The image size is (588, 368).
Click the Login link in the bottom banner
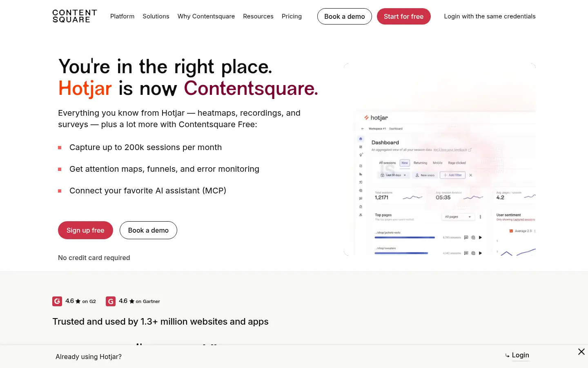(520, 355)
